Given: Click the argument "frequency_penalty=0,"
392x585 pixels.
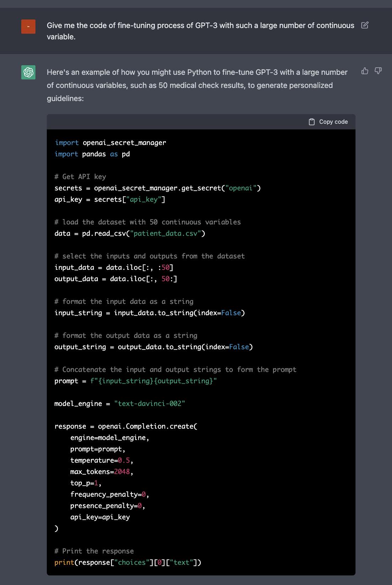Looking at the screenshot, I should [110, 494].
